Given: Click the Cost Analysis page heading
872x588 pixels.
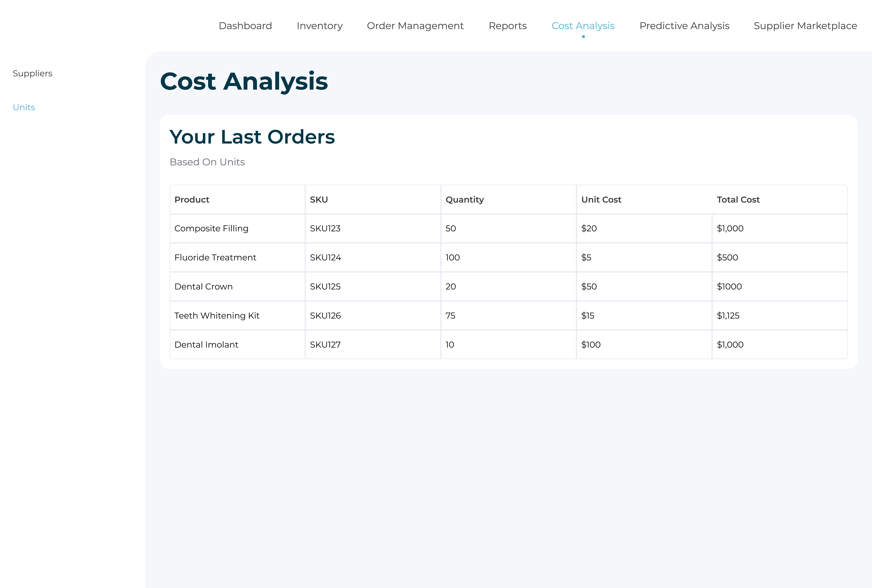Looking at the screenshot, I should pos(244,81).
